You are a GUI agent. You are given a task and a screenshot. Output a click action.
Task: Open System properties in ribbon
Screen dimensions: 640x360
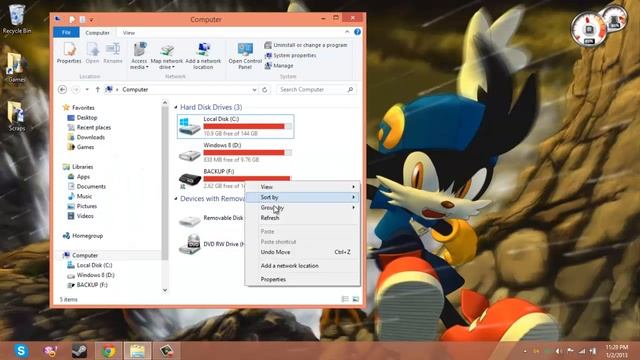click(x=290, y=55)
